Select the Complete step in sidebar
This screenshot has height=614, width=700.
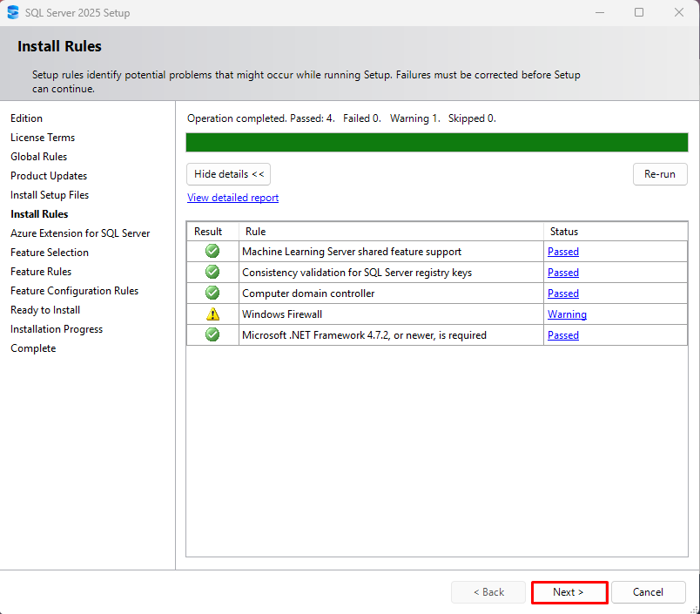(33, 348)
